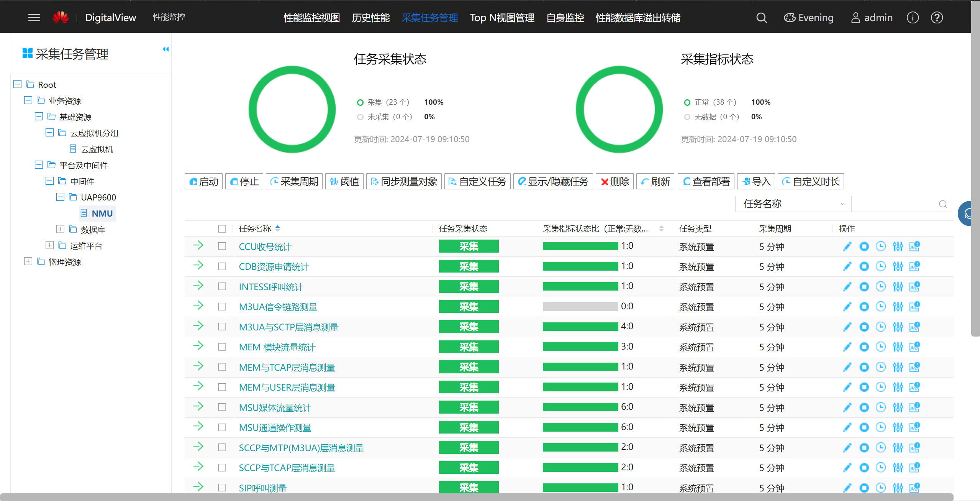Image resolution: width=980 pixels, height=501 pixels.
Task: Click the 启动 button
Action: click(204, 181)
